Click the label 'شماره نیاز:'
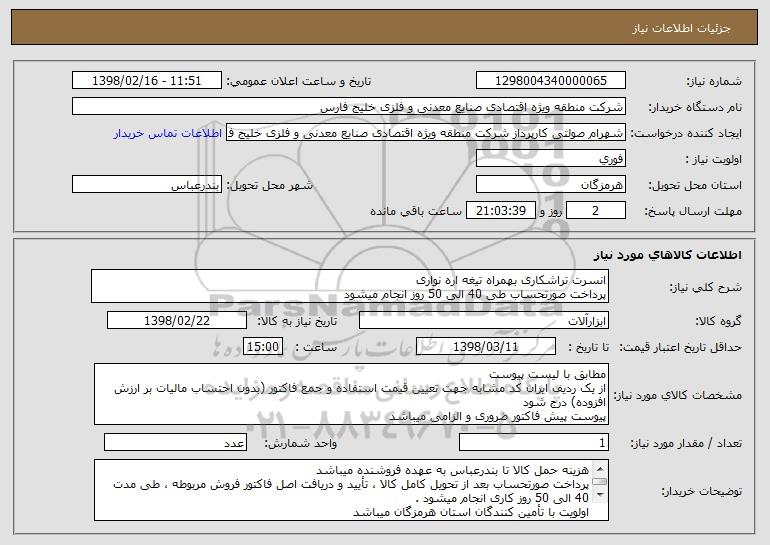This screenshot has height=545, width=770. (x=714, y=82)
